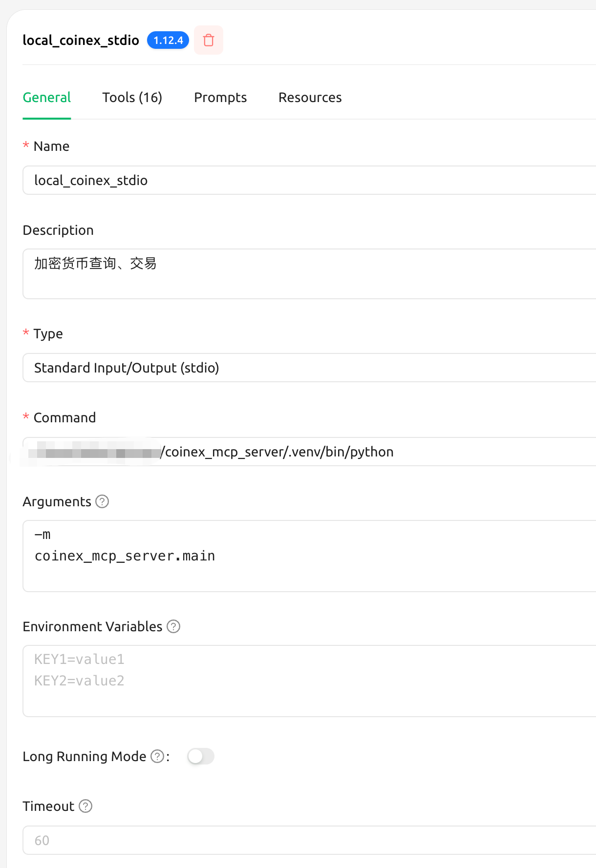596x868 pixels.
Task: Click the Long Running Mode help icon
Action: tap(156, 756)
